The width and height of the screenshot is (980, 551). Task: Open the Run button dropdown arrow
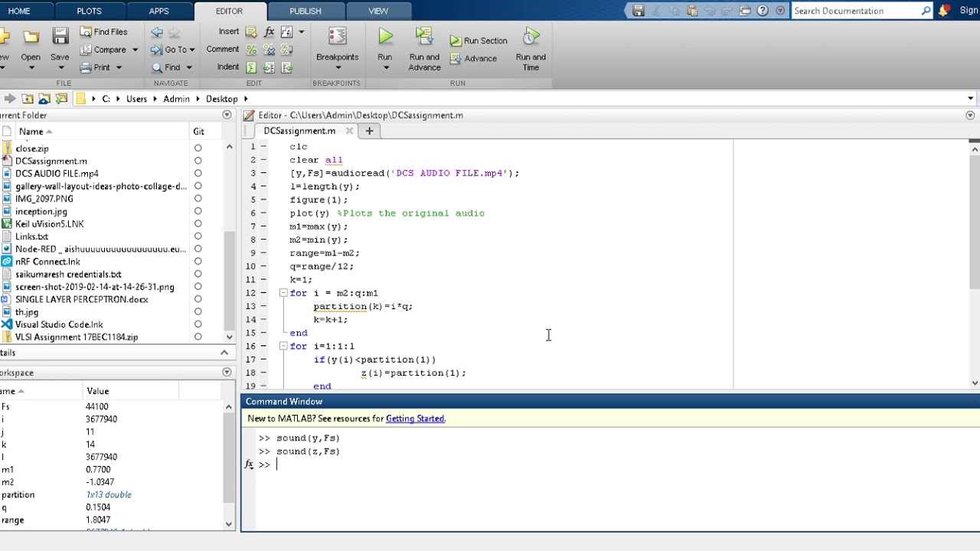385,68
